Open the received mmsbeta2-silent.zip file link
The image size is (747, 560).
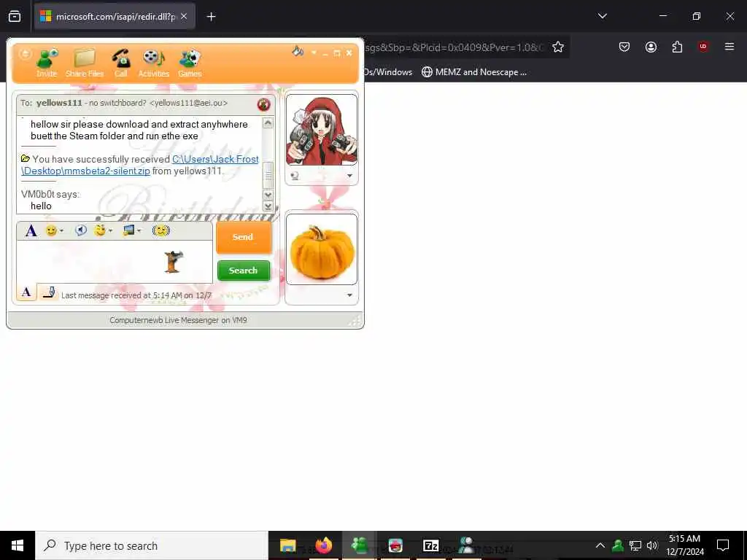point(140,165)
